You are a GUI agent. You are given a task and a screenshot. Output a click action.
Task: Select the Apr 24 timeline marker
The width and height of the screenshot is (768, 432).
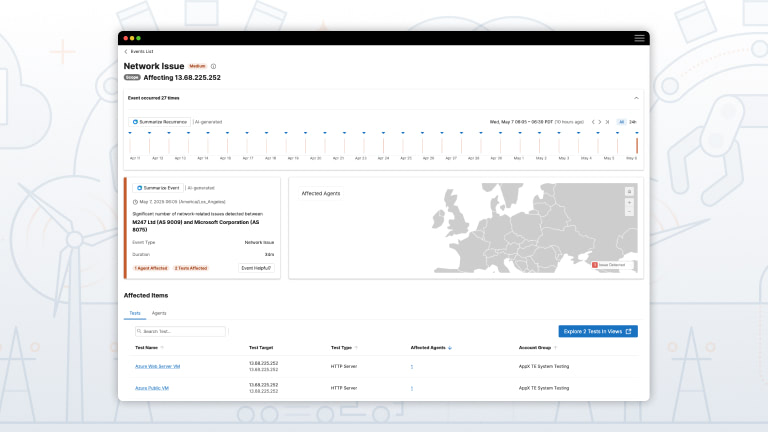[383, 145]
